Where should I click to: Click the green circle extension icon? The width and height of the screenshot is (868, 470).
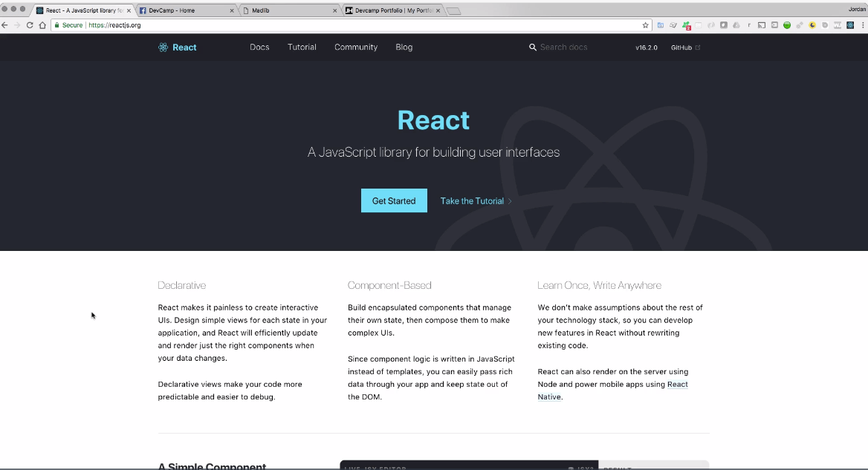(x=786, y=25)
